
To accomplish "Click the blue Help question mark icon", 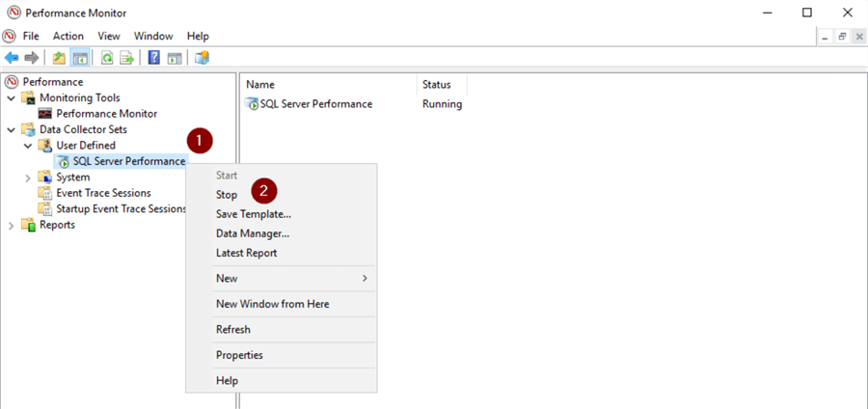I will (154, 58).
